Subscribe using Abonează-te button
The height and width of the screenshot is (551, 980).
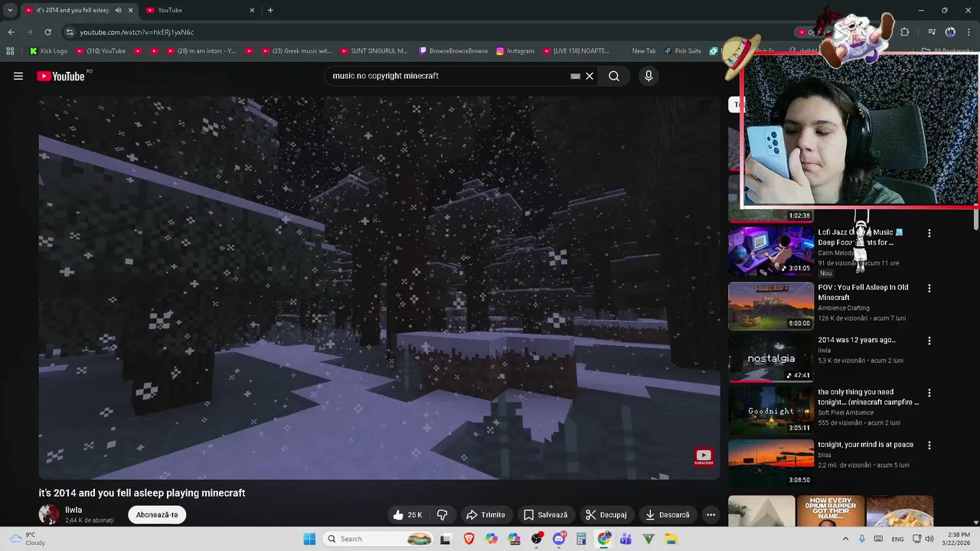[157, 515]
